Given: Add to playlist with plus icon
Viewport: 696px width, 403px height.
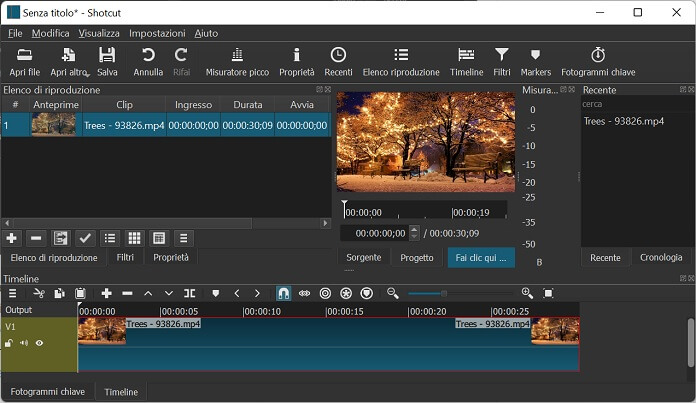Looking at the screenshot, I should 12,238.
